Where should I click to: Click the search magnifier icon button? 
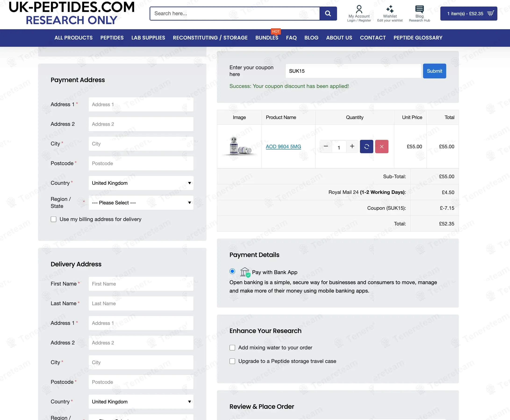click(x=328, y=14)
